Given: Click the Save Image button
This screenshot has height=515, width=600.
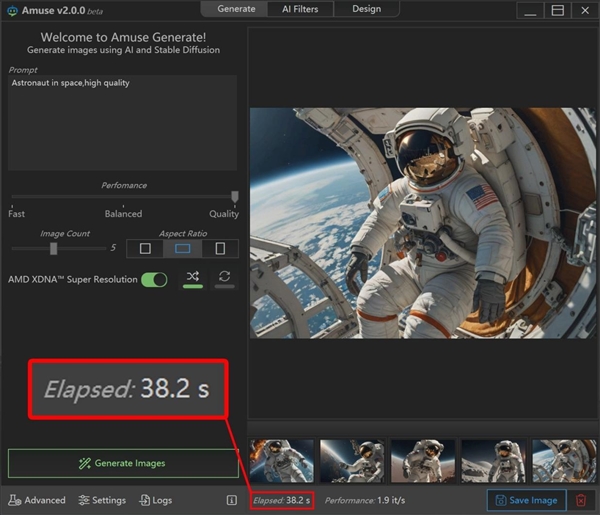Looking at the screenshot, I should point(526,500).
